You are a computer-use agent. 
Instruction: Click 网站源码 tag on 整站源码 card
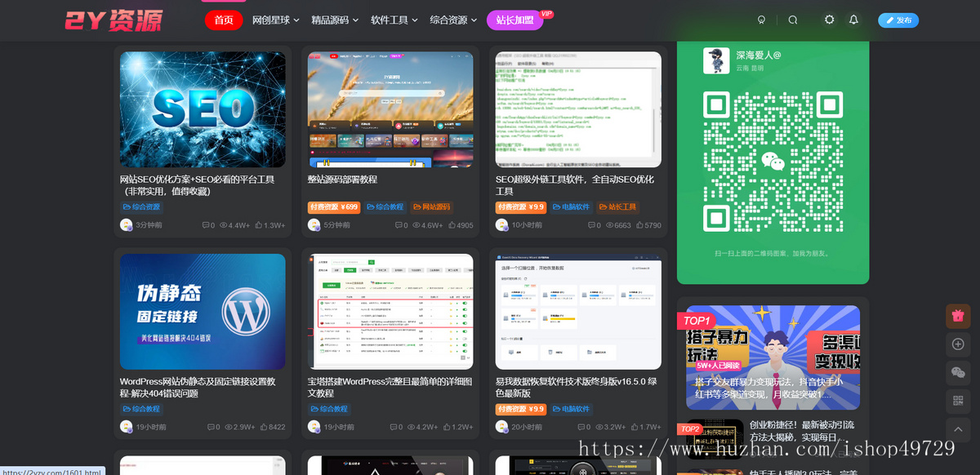point(432,207)
